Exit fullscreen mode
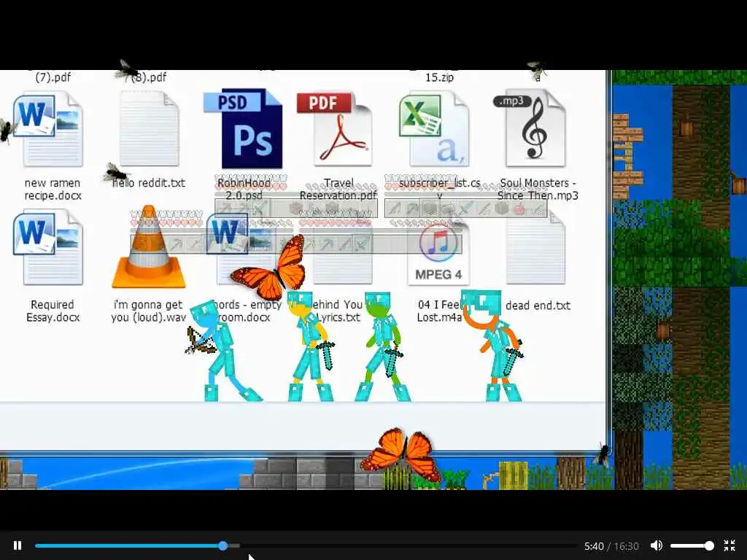This screenshot has width=747, height=560. tap(729, 545)
